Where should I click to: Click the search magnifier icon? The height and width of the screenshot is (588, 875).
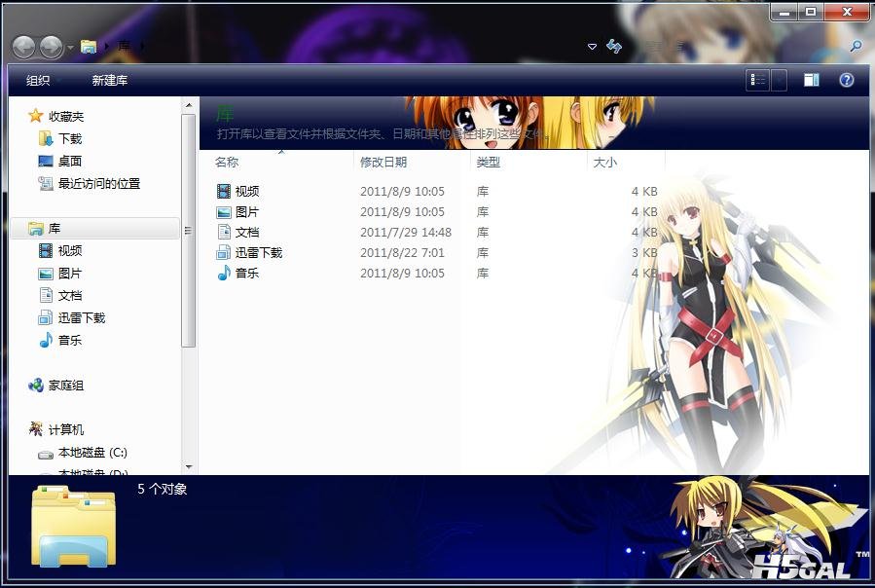click(x=857, y=46)
